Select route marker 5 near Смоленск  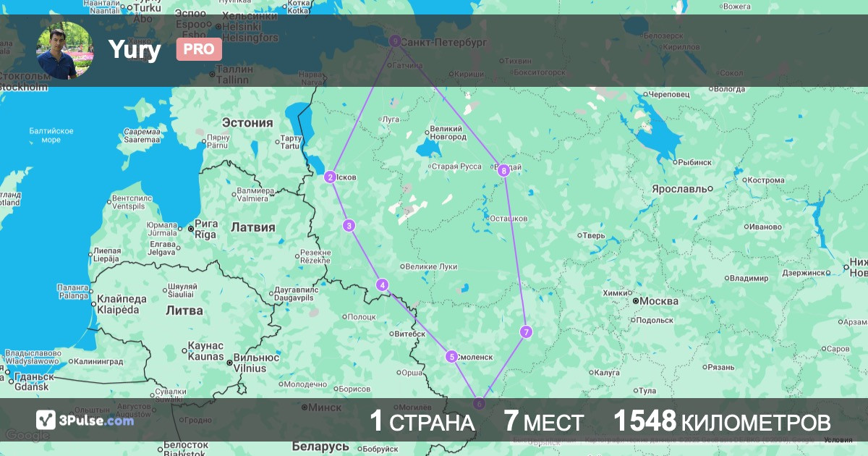coord(451,356)
